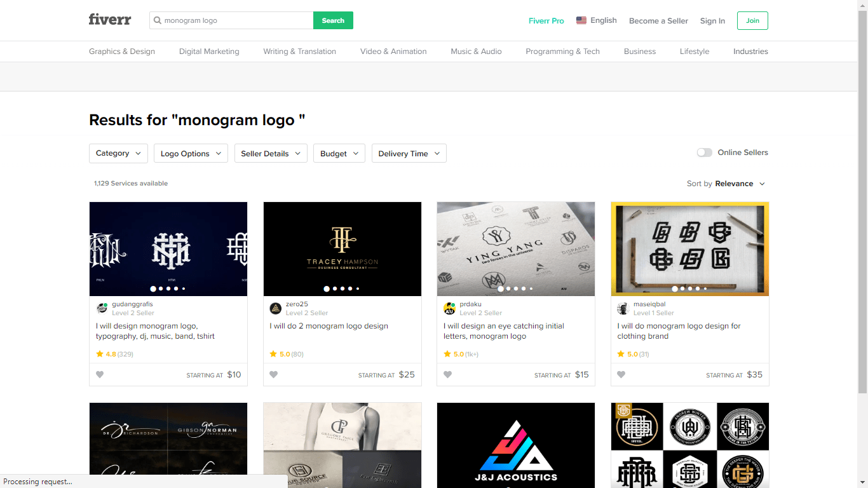
Task: Open Logo Options filter dropdown
Action: [191, 153]
